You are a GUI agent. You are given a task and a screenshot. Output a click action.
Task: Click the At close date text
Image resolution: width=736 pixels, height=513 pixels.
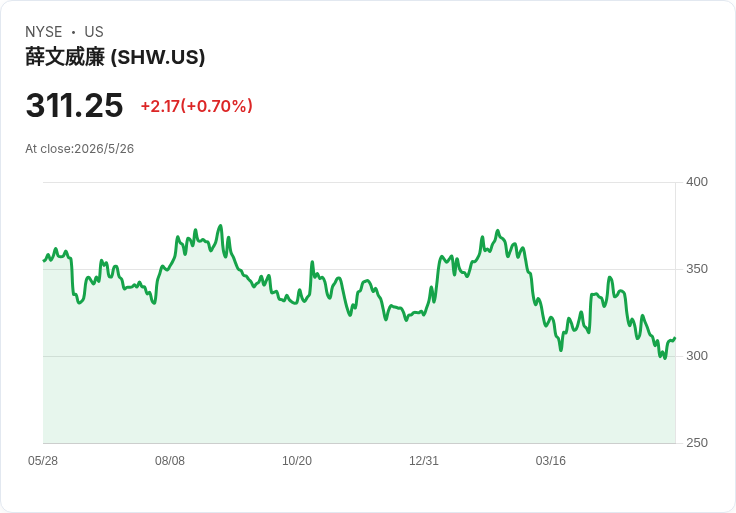[79, 149]
